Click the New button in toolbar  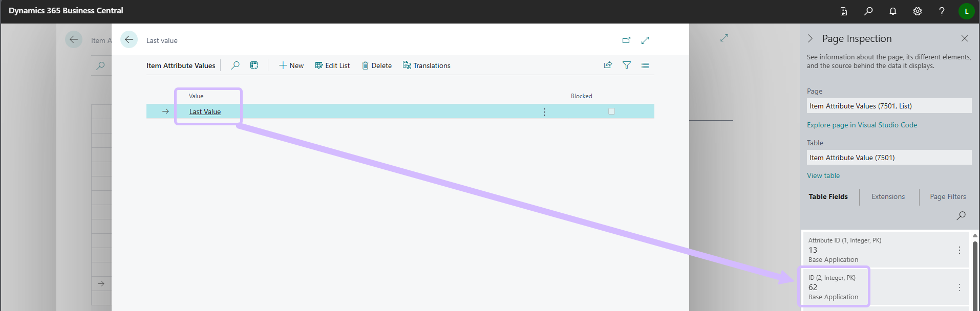pos(291,65)
